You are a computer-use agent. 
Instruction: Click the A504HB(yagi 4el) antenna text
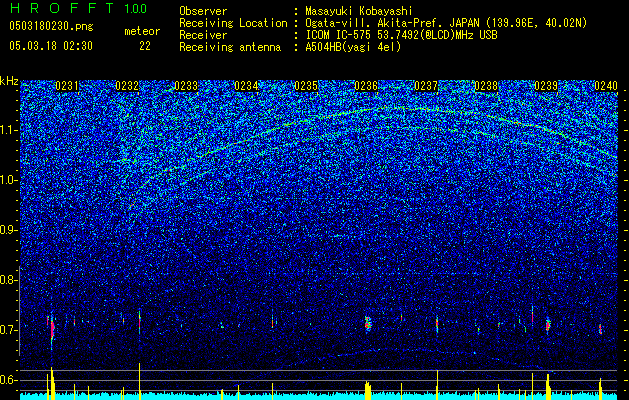353,47
